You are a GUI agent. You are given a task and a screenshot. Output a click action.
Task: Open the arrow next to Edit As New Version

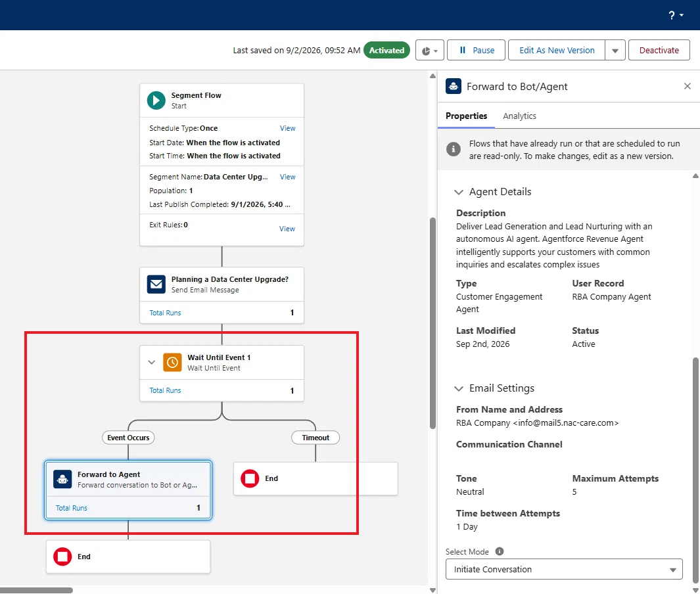(x=615, y=51)
